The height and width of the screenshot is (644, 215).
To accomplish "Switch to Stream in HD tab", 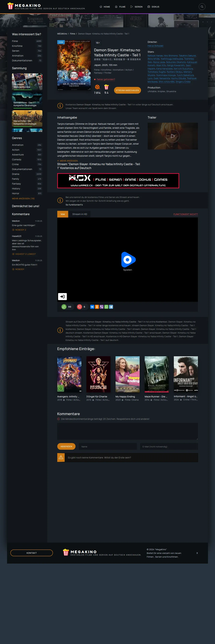I will pyautogui.click(x=80, y=214).
